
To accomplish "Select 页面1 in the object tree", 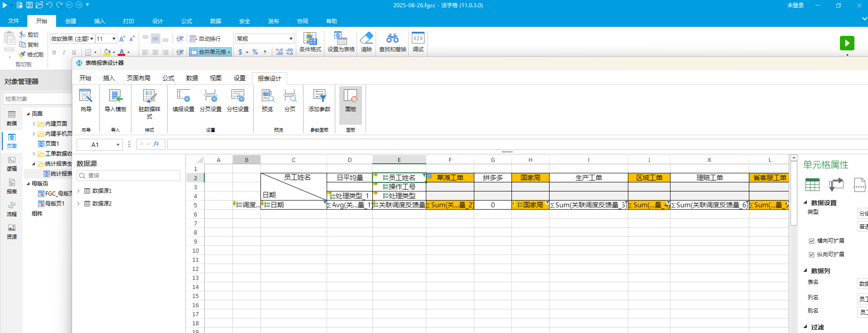I will coord(48,144).
